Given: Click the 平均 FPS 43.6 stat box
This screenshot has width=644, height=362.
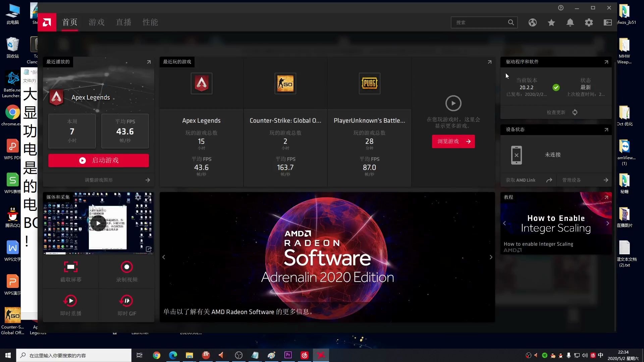Looking at the screenshot, I should (x=125, y=131).
